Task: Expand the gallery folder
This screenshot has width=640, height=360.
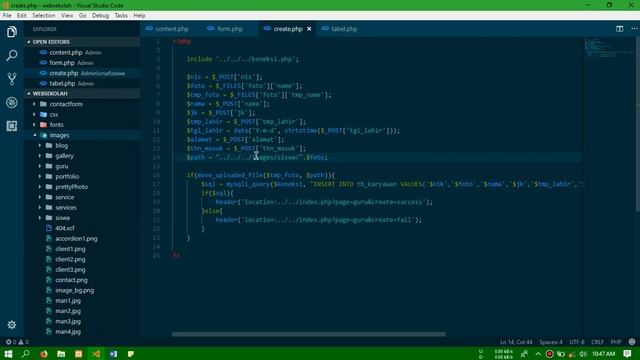Action: 40,156
